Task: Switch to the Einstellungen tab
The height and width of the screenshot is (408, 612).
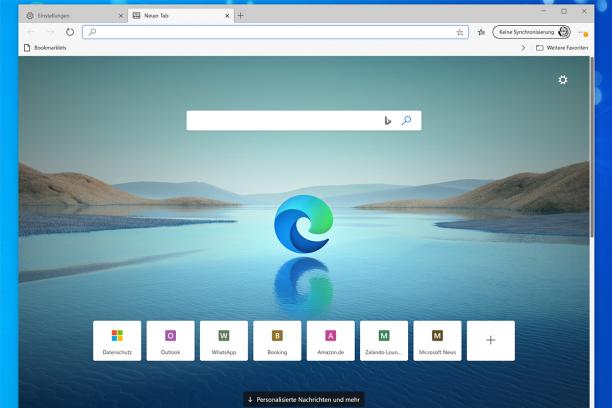Action: tap(73, 16)
